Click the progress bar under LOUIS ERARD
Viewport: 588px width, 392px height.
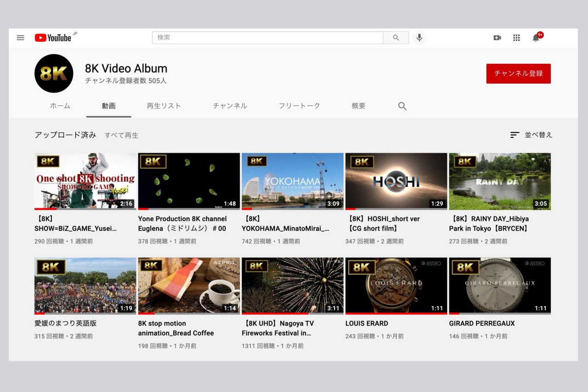click(x=396, y=313)
